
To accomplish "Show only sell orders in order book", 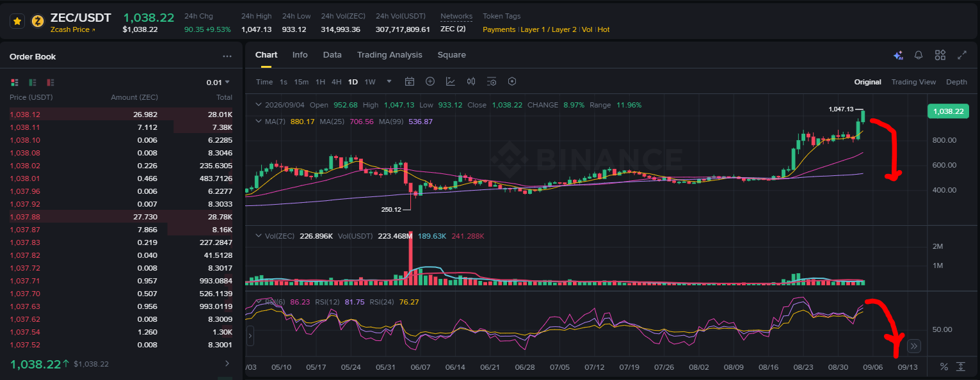I will (x=51, y=82).
